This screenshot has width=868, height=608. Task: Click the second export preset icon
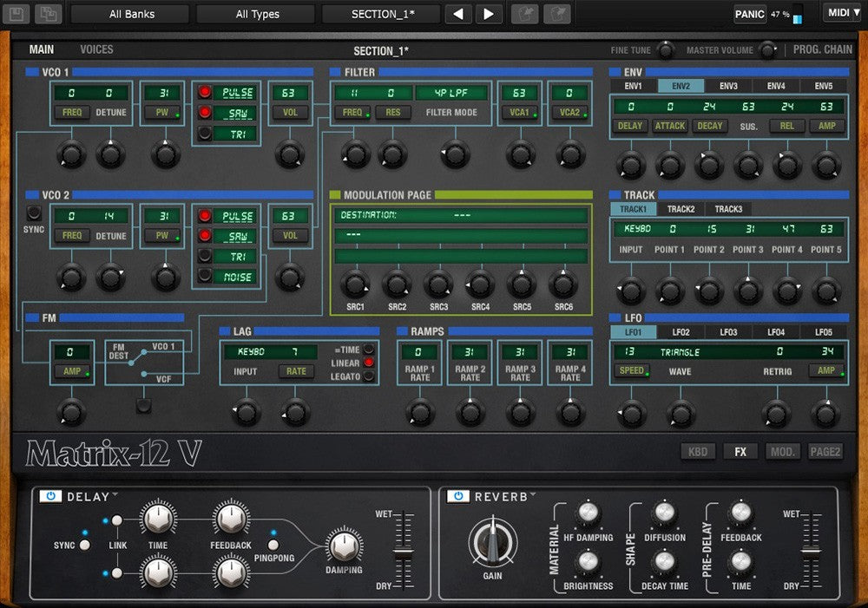click(557, 14)
